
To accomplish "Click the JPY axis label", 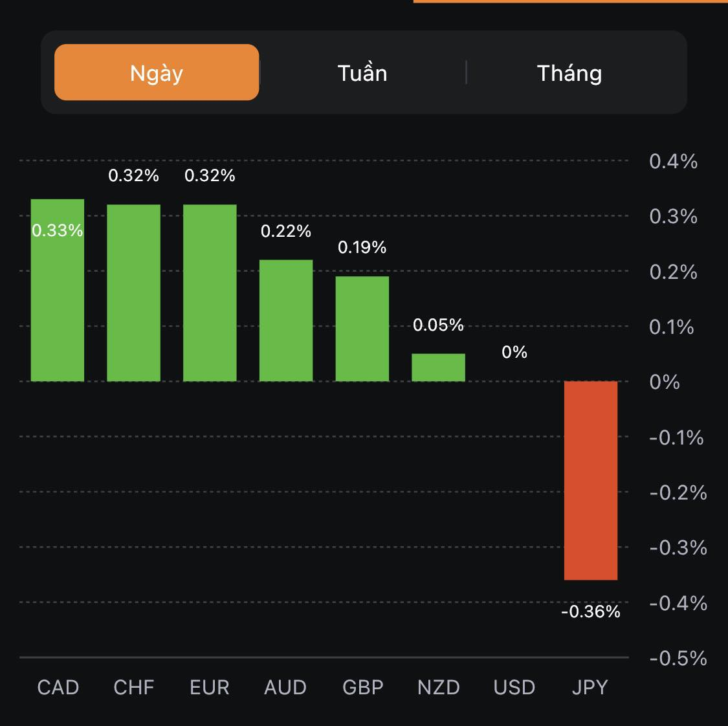I will click(x=590, y=687).
